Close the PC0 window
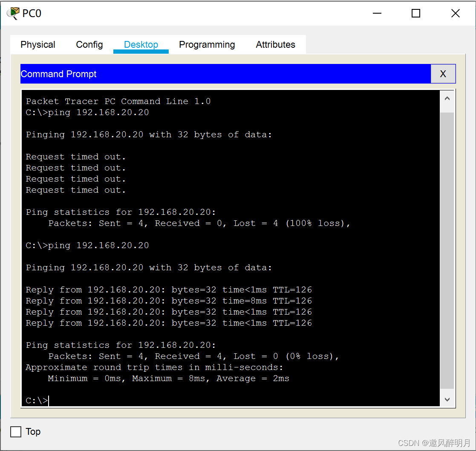 pos(455,13)
